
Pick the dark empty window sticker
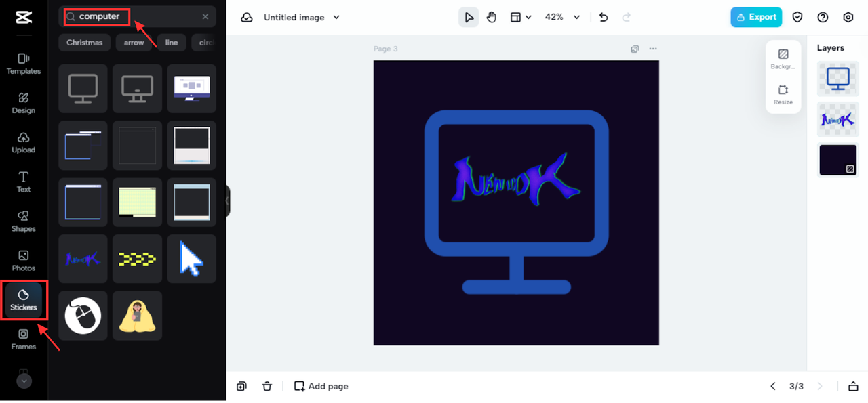pos(137,146)
